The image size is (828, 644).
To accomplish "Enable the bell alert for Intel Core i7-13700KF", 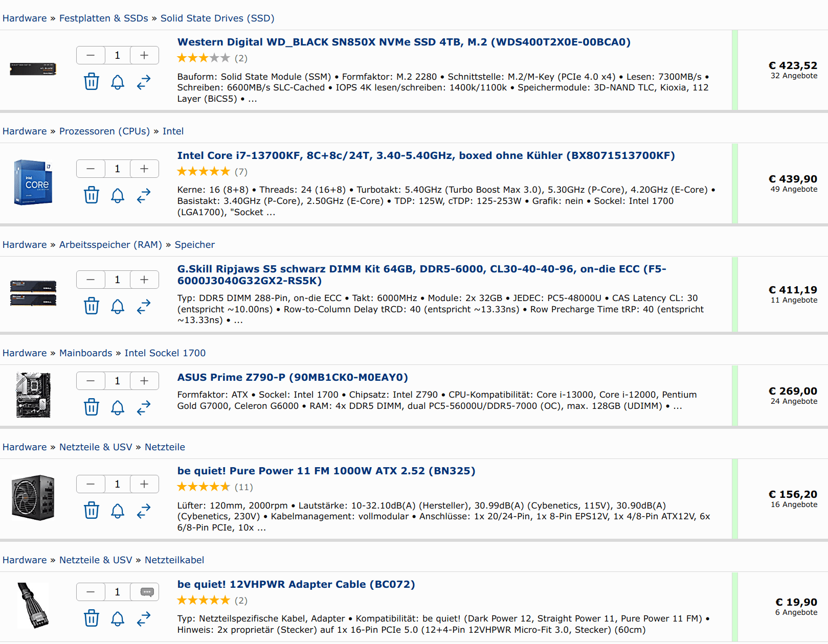I will pyautogui.click(x=118, y=195).
